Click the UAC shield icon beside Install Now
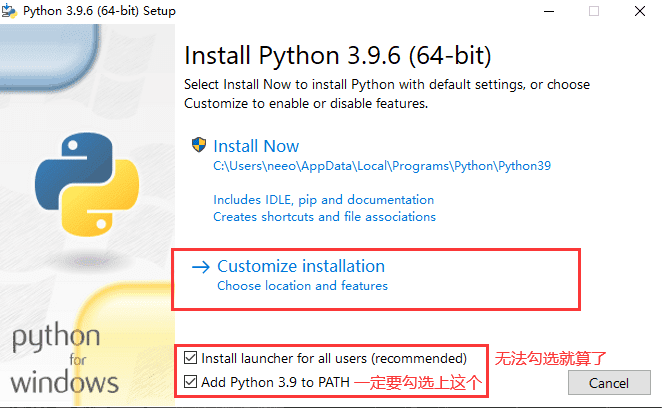 pos(199,145)
